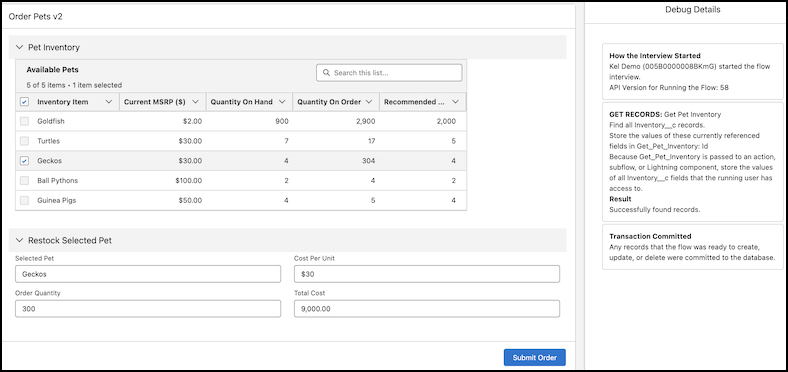Click the Order Pets v2 title

point(36,16)
